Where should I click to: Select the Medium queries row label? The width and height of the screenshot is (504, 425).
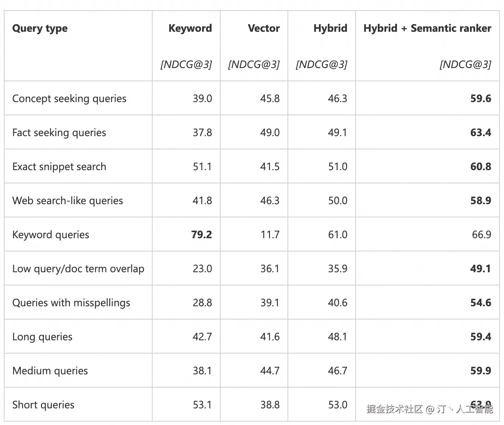(50, 371)
